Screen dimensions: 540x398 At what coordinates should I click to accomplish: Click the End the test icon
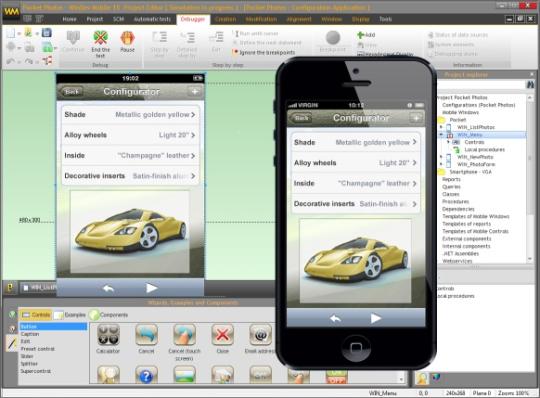100,38
